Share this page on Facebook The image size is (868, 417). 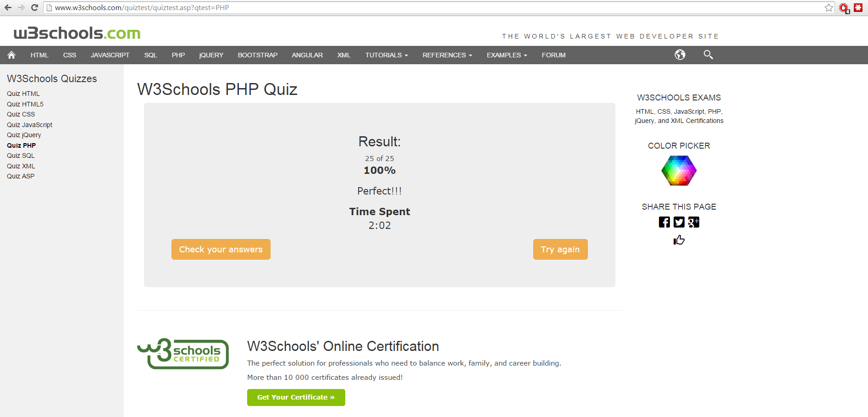(664, 222)
